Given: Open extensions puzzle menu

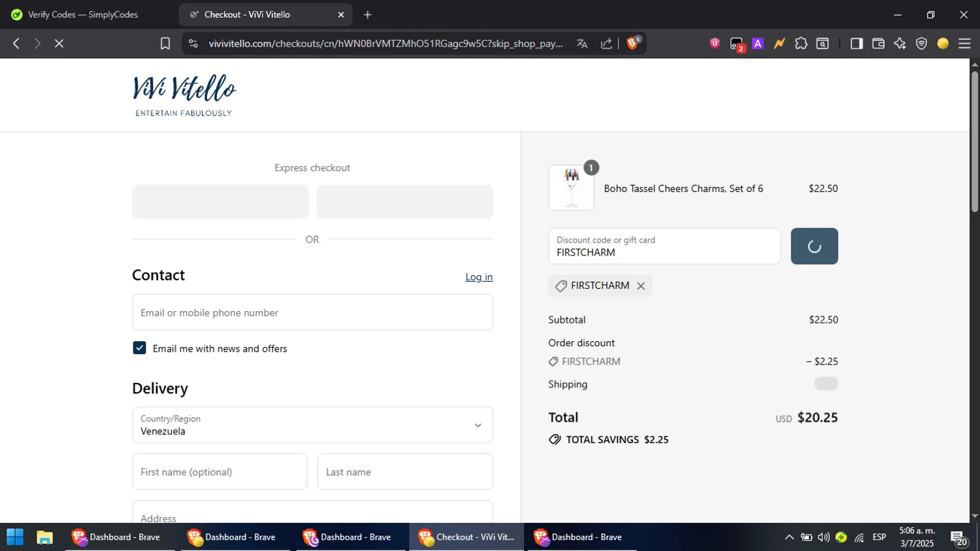Looking at the screenshot, I should 801,44.
